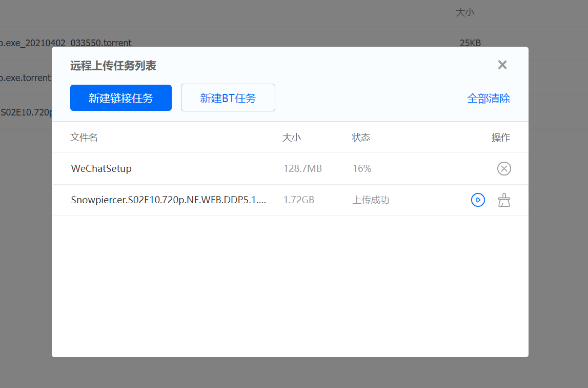Image resolution: width=588 pixels, height=388 pixels.
Task: Click the 上传成功 status text
Action: tap(371, 200)
